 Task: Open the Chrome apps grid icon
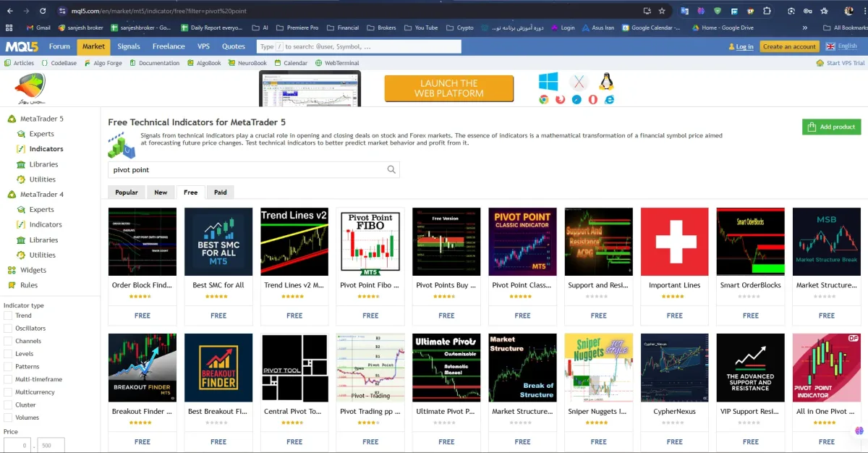click(x=9, y=27)
